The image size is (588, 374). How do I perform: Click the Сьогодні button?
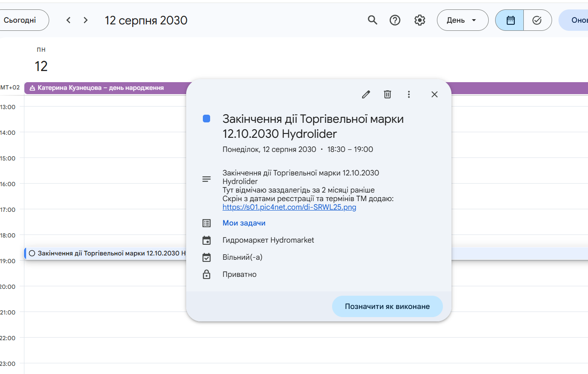[21, 20]
